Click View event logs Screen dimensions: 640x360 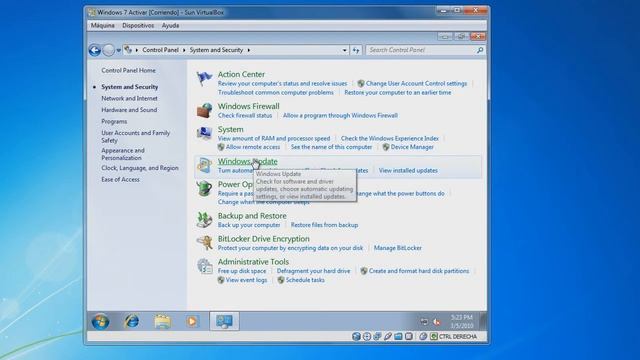coord(246,280)
